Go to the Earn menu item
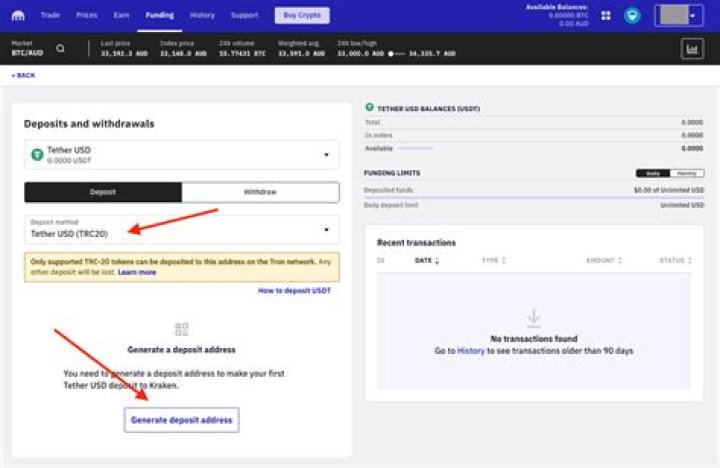The image size is (720, 468). (120, 16)
